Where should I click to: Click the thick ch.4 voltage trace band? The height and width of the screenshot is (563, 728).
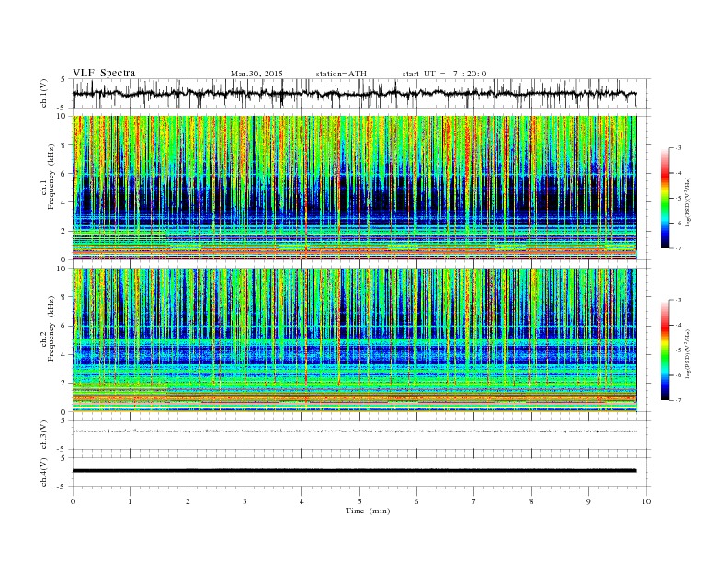point(355,471)
